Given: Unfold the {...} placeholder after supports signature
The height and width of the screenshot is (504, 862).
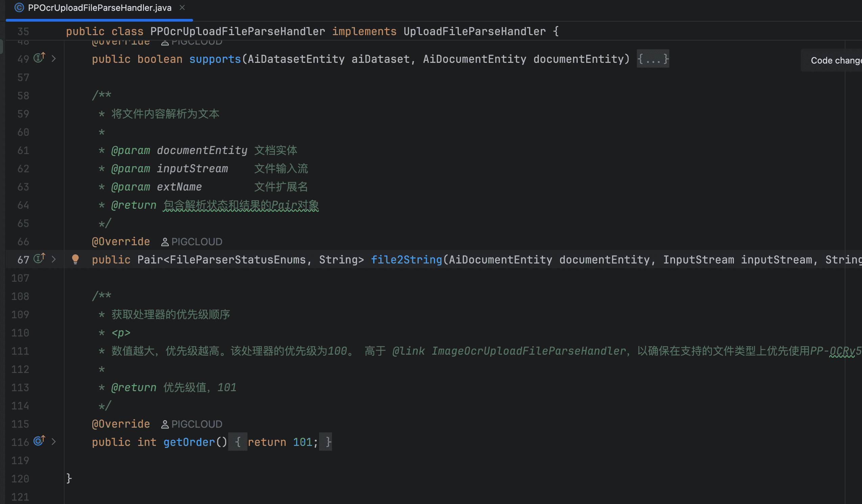Looking at the screenshot, I should click(653, 59).
